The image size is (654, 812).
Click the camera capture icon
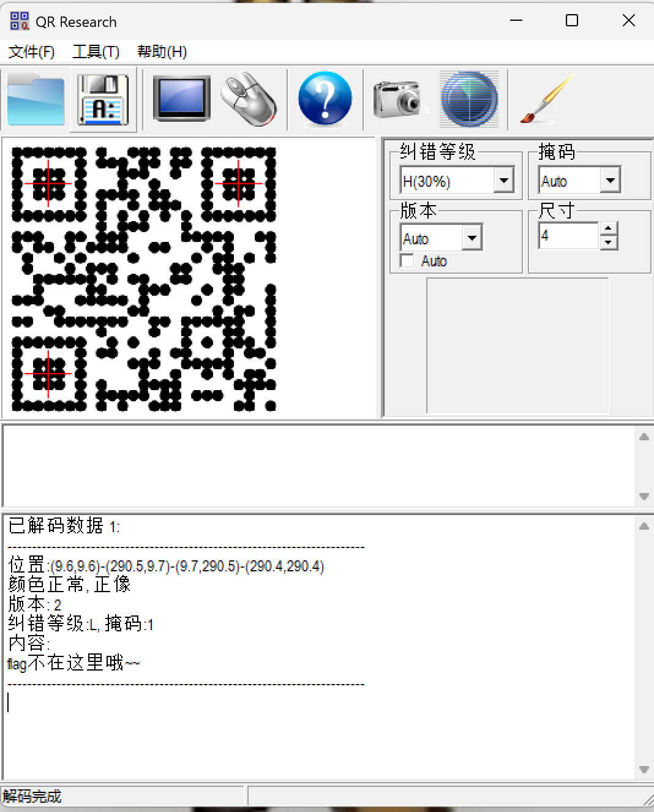pos(400,99)
